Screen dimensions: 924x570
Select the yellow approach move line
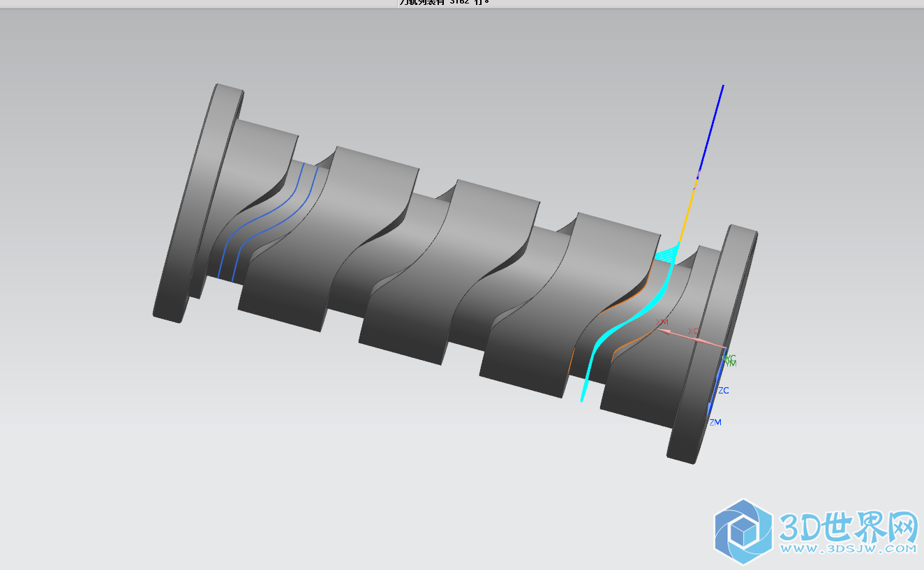[x=688, y=209]
